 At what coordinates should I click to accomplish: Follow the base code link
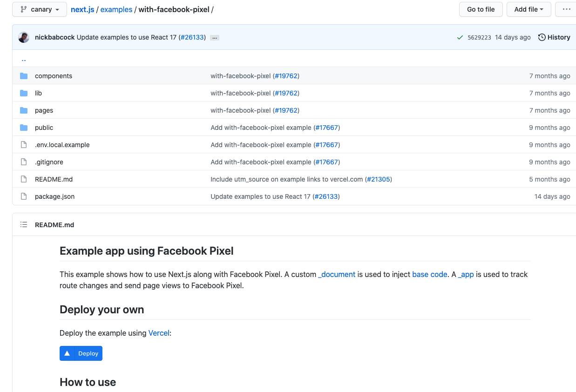(430, 274)
